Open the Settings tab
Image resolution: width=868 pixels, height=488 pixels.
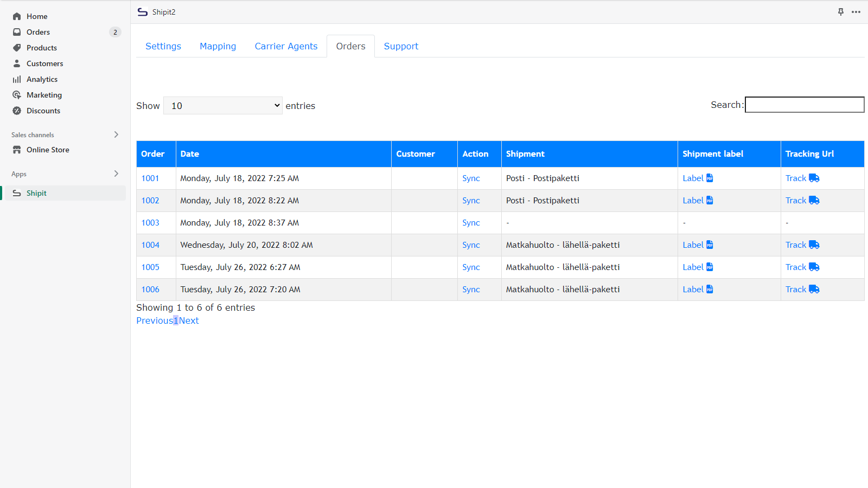click(x=163, y=46)
